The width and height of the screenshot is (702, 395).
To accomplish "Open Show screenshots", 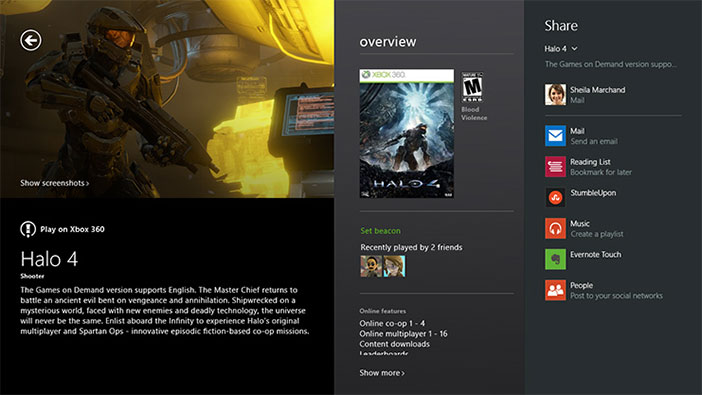I will pyautogui.click(x=54, y=183).
